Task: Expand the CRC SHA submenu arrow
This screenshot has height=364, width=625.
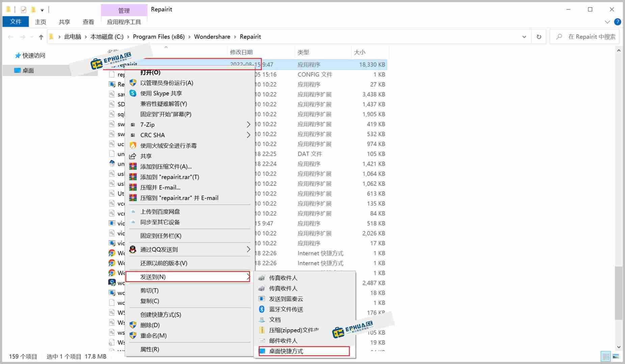Action: 248,135
